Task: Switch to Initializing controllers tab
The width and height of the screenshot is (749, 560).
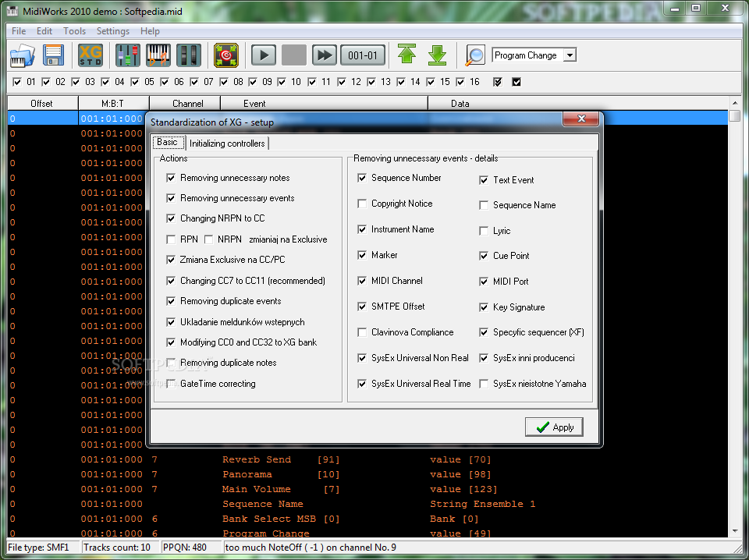Action: [x=227, y=144]
